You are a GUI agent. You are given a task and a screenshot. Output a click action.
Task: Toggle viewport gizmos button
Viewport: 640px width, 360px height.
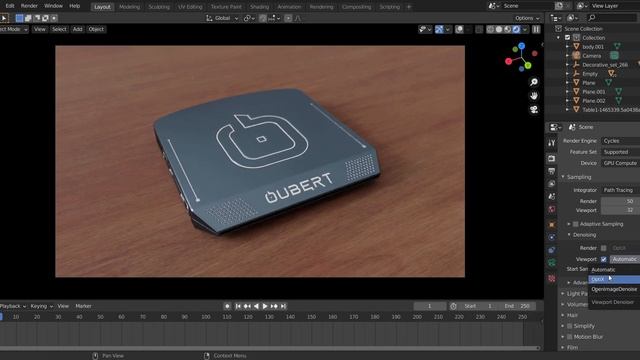click(439, 29)
